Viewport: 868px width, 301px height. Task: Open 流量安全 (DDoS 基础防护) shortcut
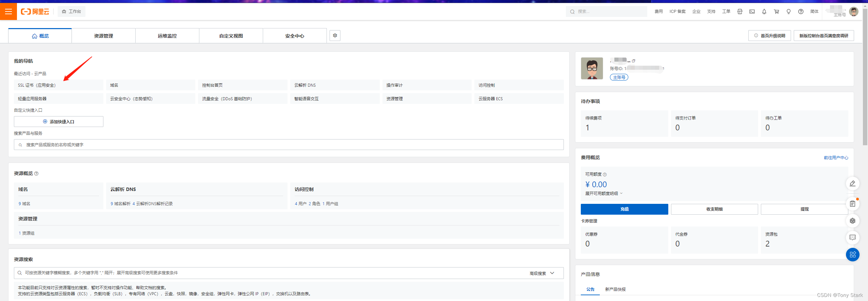243,99
